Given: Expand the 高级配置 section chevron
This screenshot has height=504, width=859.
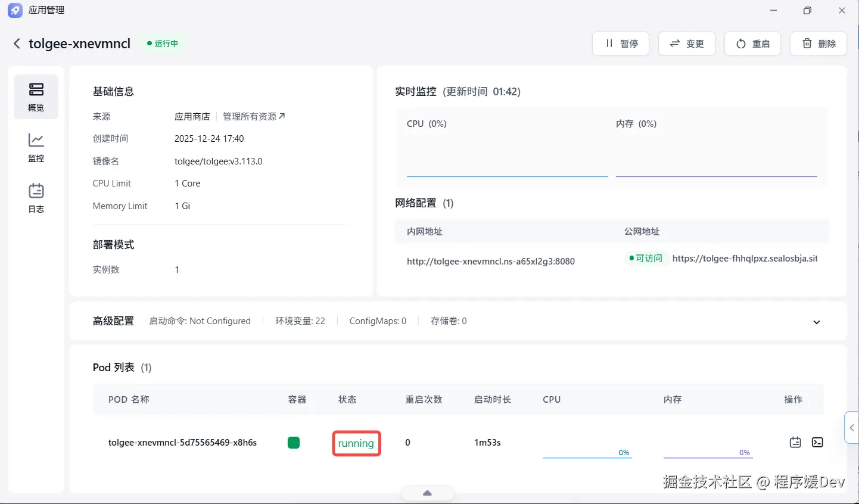Looking at the screenshot, I should [817, 322].
